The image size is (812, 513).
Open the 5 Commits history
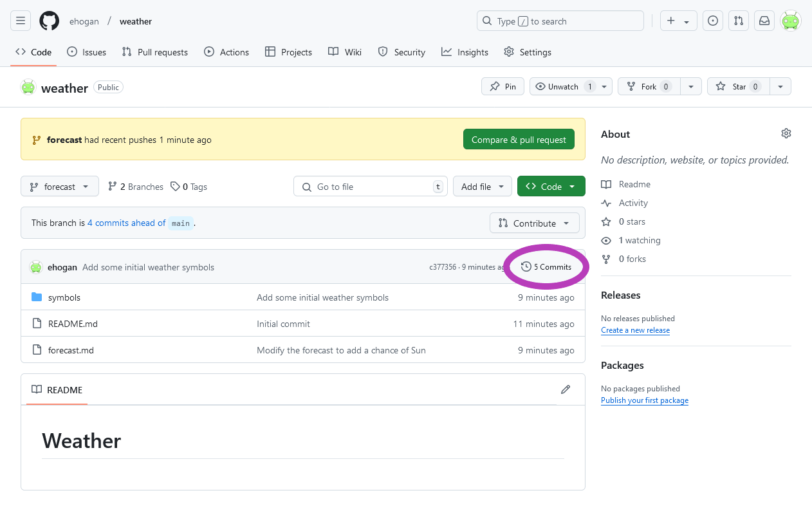point(546,266)
